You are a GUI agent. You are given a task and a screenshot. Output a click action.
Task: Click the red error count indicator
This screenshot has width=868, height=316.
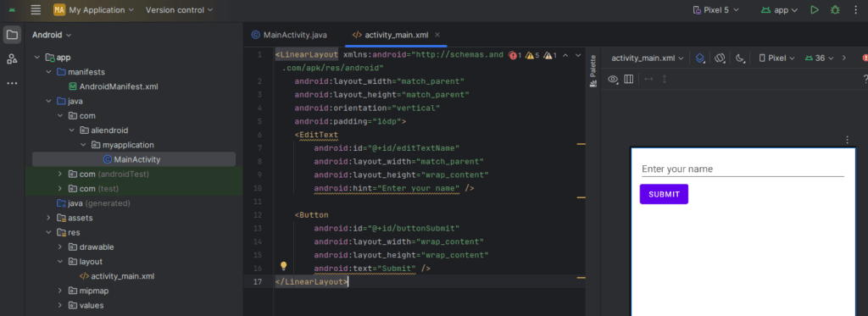tap(515, 55)
